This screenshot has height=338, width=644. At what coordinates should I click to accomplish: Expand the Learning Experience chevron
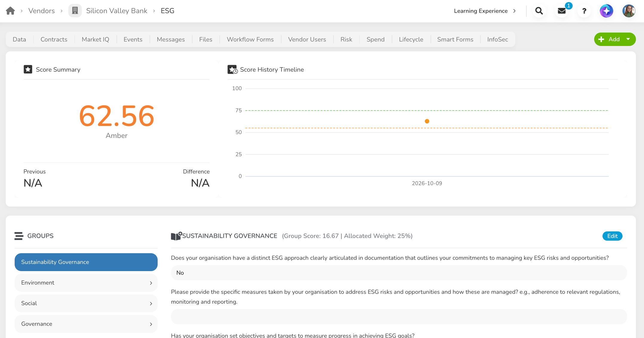(x=514, y=11)
